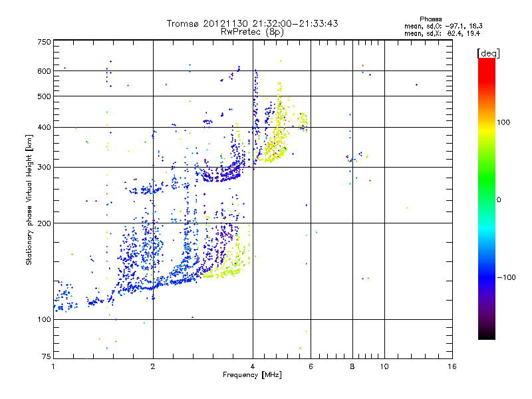The height and width of the screenshot is (399, 532).
Task: Click the '[deg]' colorbar unit label
Action: pyautogui.click(x=488, y=53)
